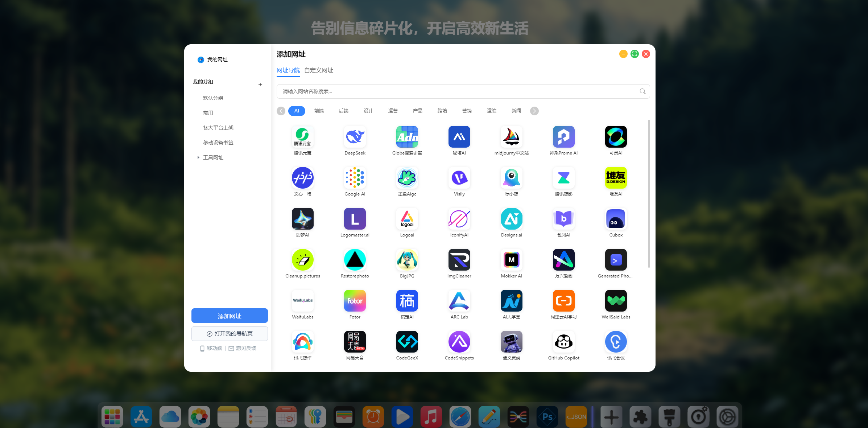The image size is (868, 428).
Task: Open the 跨境 category tab
Action: (442, 111)
